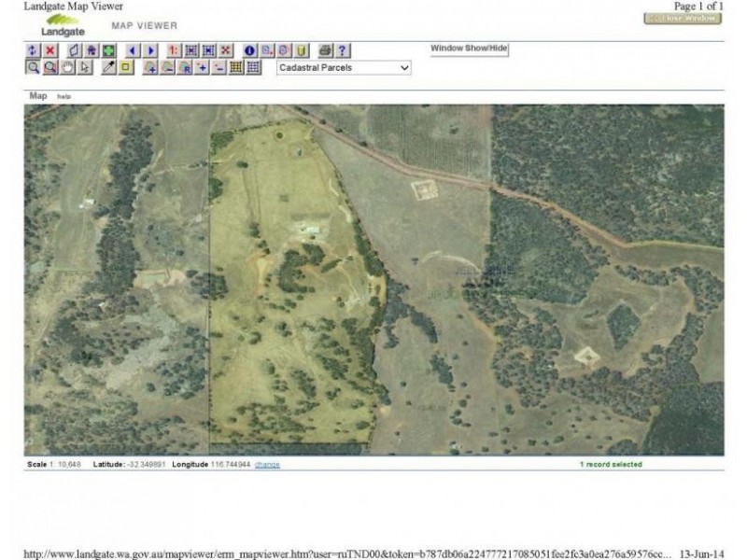Select the yellow rectangle select tool
The width and height of the screenshot is (747, 560).
pyautogui.click(x=126, y=67)
